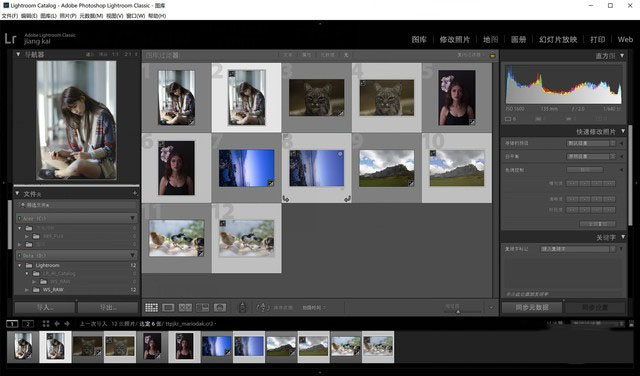Screen dimensions: 640x376
Task: Collapse the Data (D:) volume section
Action: click(132, 256)
